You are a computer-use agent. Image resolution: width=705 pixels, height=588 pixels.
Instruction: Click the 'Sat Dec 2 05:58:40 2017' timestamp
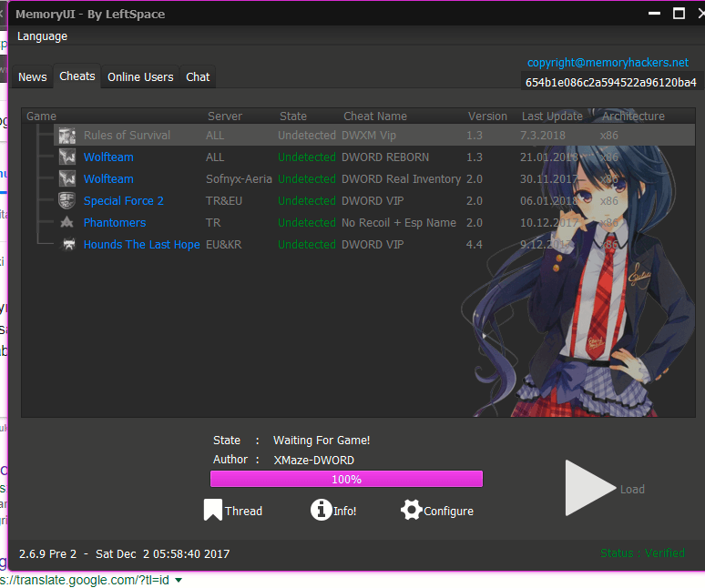(x=163, y=553)
